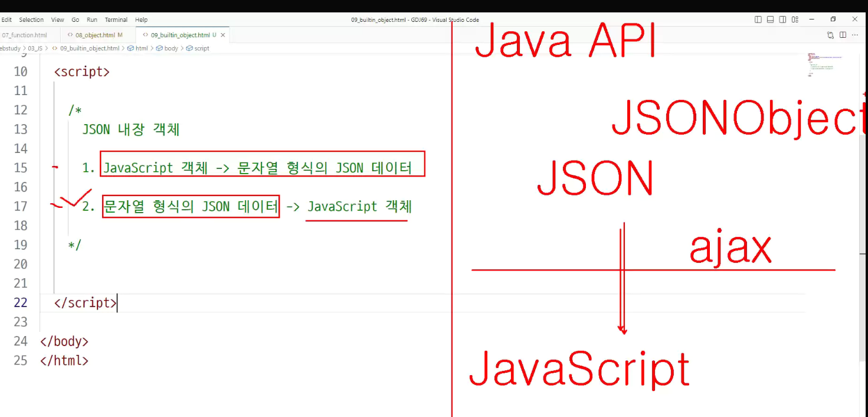Click line number 25 in gutter

21,360
